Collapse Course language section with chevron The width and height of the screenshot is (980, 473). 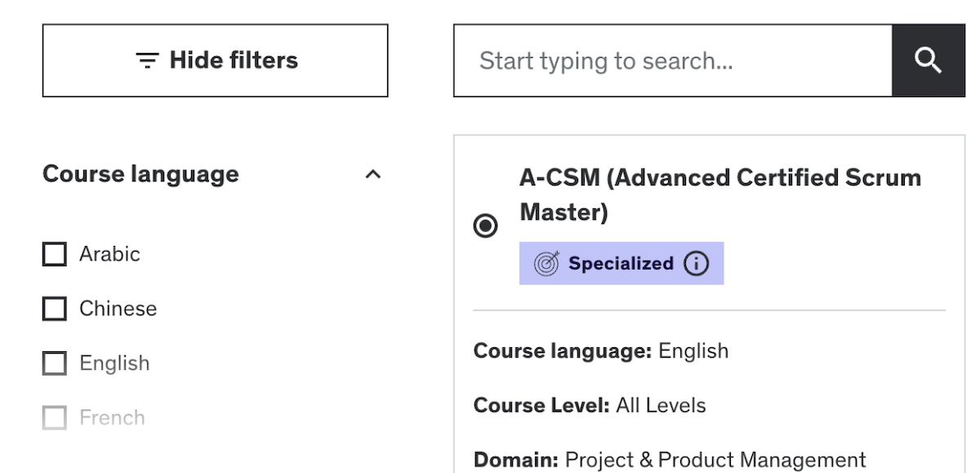[372, 174]
